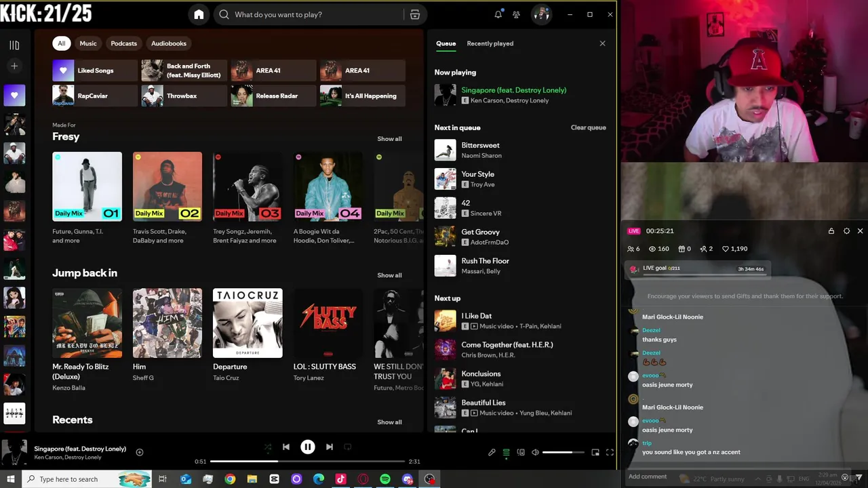Click the plus Create button in sidebar
This screenshot has height=488, width=868.
point(14,66)
